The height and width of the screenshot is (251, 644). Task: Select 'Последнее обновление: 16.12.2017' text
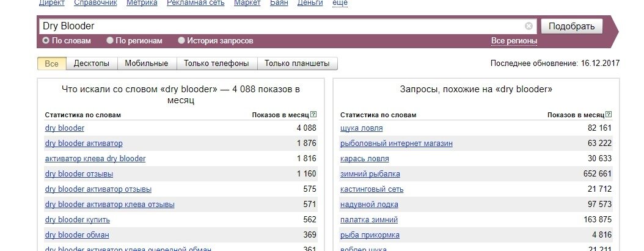[x=555, y=64]
